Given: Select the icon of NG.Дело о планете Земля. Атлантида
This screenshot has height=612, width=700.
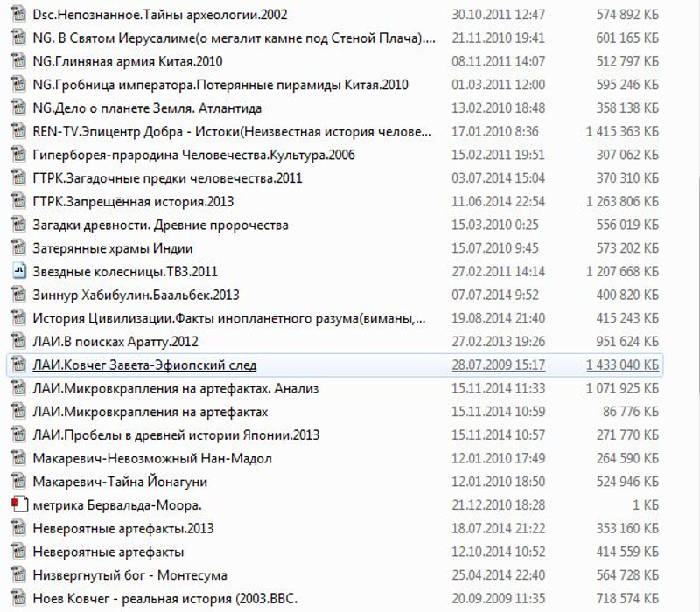Looking at the screenshot, I should (x=18, y=108).
